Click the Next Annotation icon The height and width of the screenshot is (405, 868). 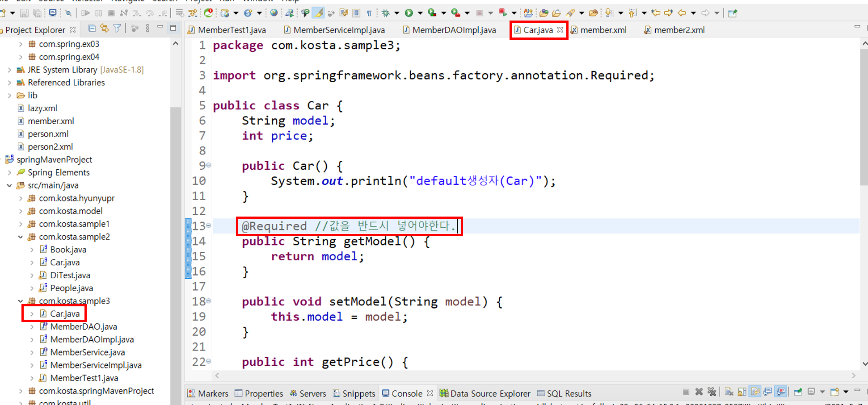pos(609,13)
